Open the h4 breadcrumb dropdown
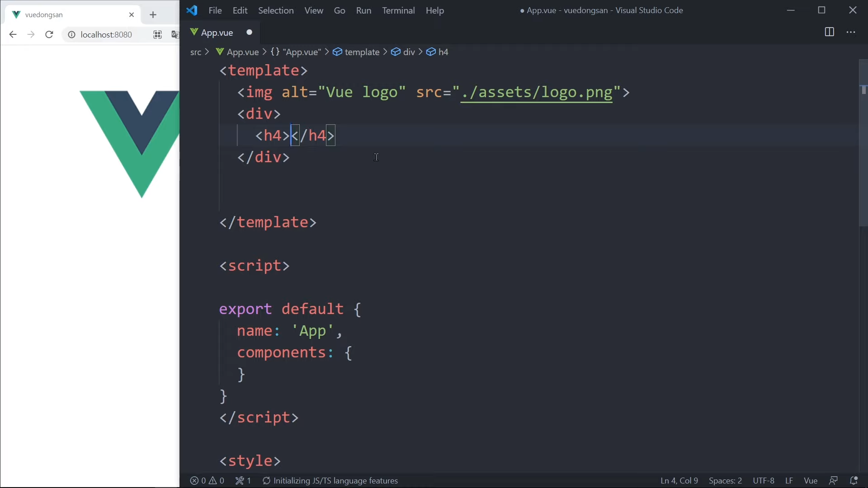Screen dimensions: 868x488 coord(443,52)
